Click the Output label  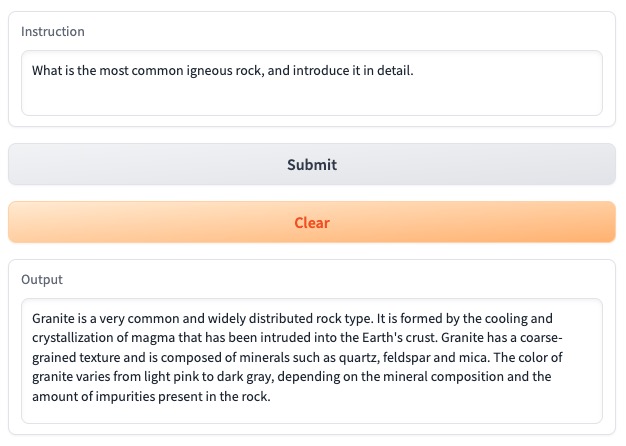pos(42,279)
